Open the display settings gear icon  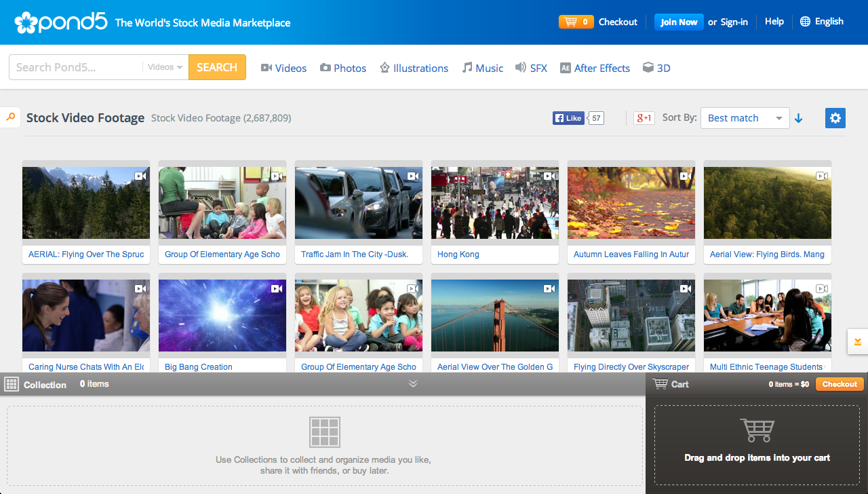835,117
